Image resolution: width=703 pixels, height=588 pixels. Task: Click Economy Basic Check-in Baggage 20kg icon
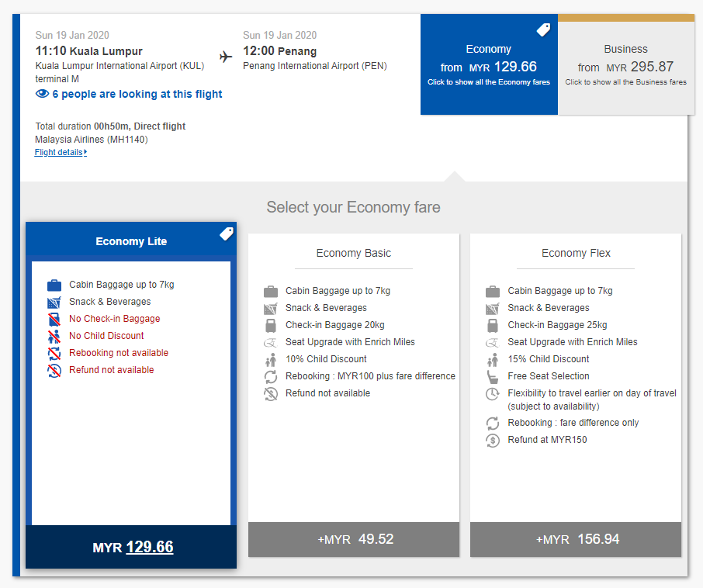(x=271, y=325)
